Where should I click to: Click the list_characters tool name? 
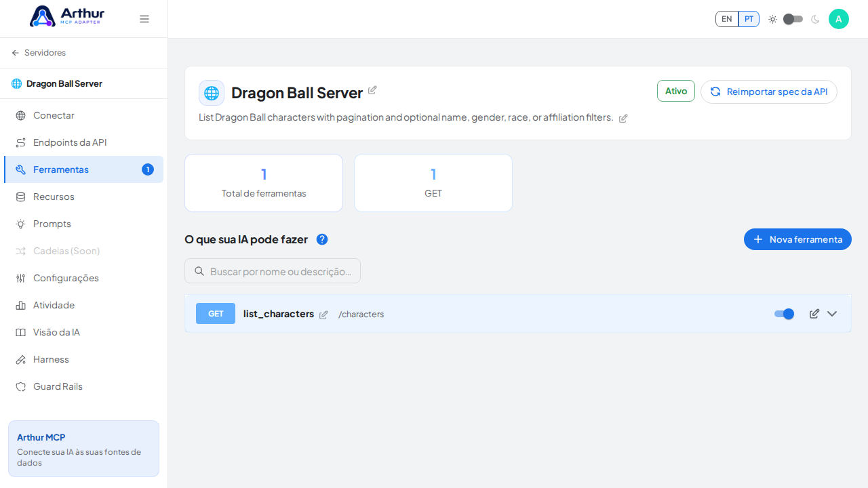pyautogui.click(x=279, y=314)
